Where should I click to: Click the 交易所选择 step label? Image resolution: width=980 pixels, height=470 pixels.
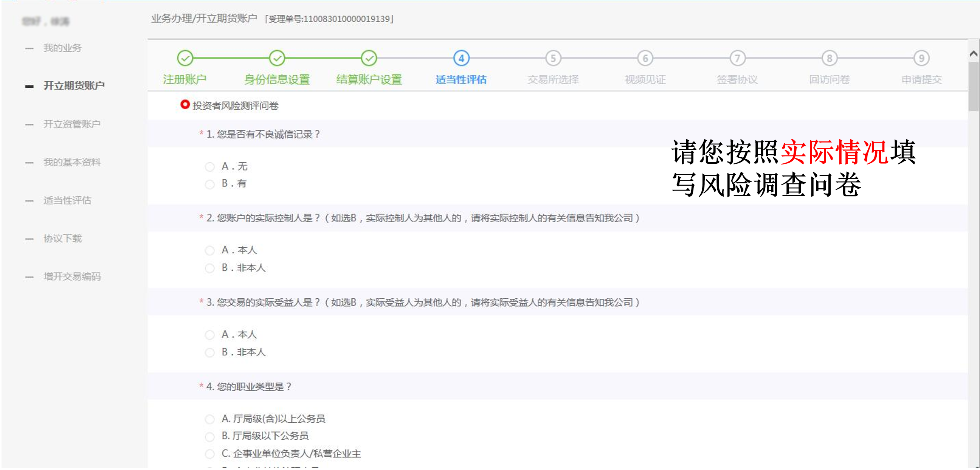coord(553,79)
